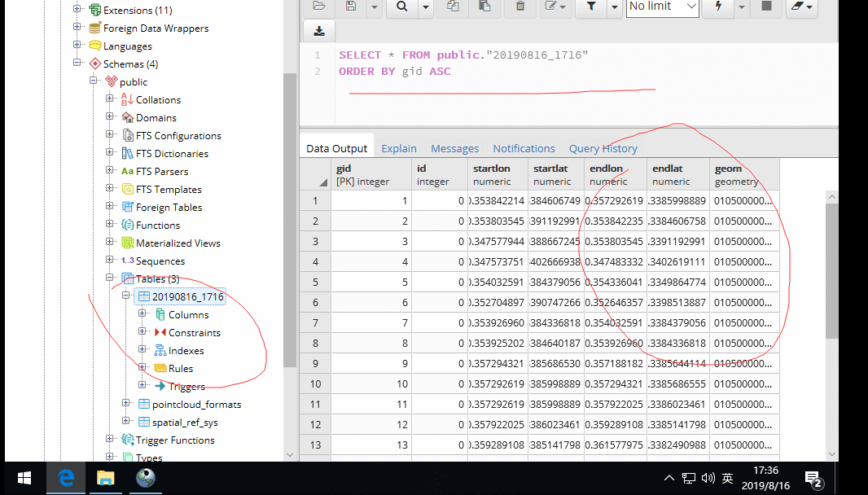This screenshot has width=868, height=495.
Task: Click the Stop square icon in toolbar
Action: [x=765, y=7]
